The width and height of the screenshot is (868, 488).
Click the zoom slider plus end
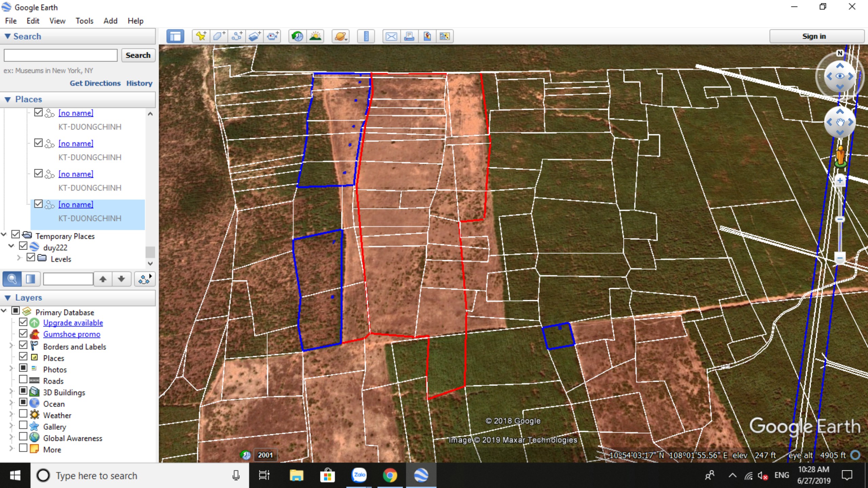[840, 181]
